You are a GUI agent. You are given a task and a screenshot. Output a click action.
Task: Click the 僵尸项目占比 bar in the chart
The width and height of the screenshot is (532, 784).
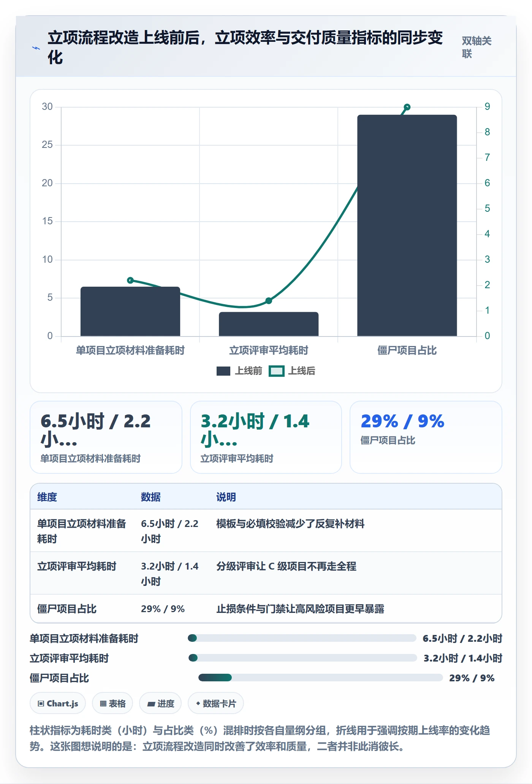click(x=407, y=225)
